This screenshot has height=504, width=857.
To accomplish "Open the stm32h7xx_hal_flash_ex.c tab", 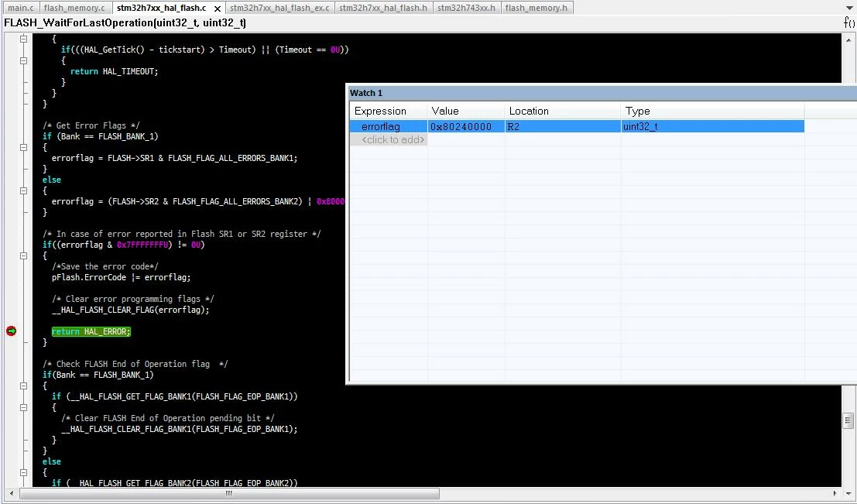I will (x=279, y=8).
